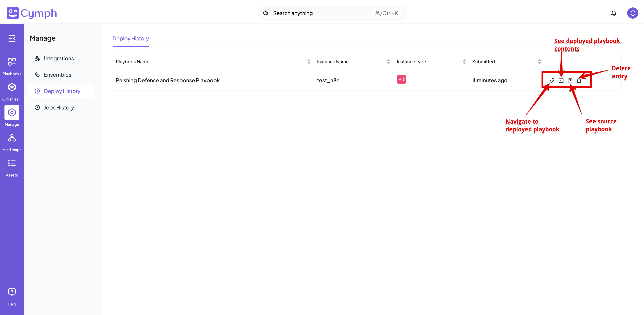Switch to the Deploy History tab

(130, 39)
